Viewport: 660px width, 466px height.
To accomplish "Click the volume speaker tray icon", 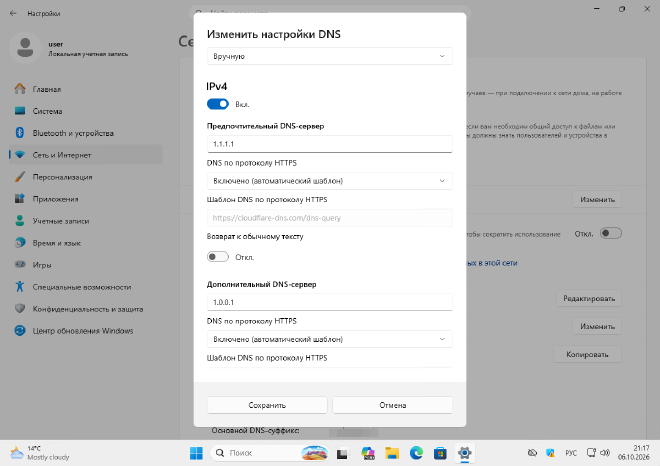I will tap(605, 453).
